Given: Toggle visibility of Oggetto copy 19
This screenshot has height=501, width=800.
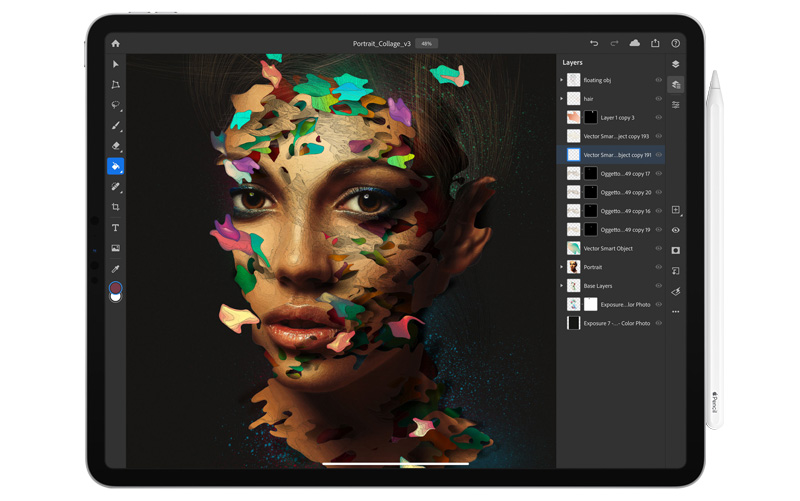Looking at the screenshot, I should 659,230.
